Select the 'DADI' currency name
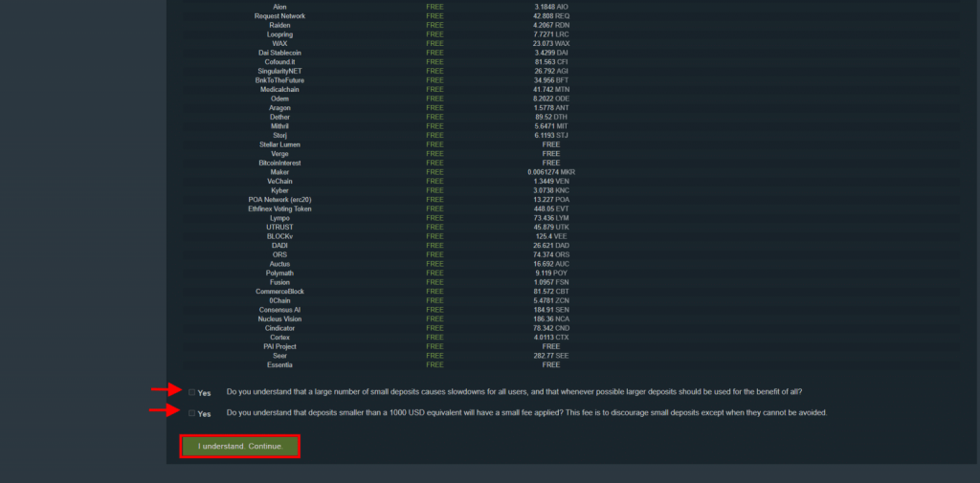Viewport: 980px width, 483px height. click(279, 246)
